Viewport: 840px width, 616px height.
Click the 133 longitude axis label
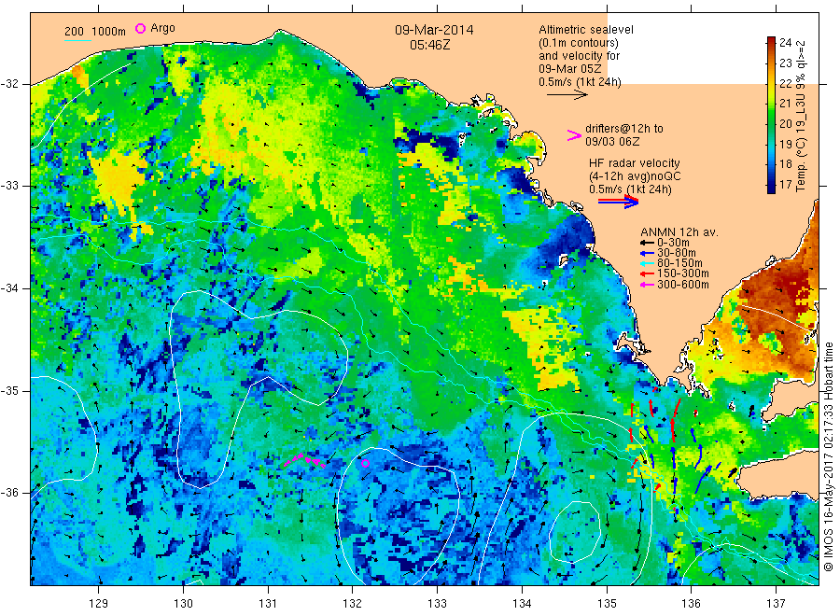(437, 604)
